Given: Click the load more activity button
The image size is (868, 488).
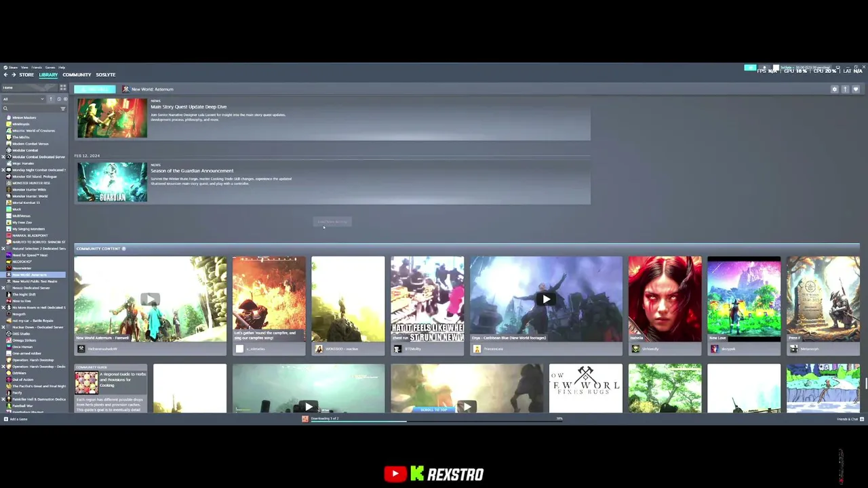Looking at the screenshot, I should click(x=332, y=222).
